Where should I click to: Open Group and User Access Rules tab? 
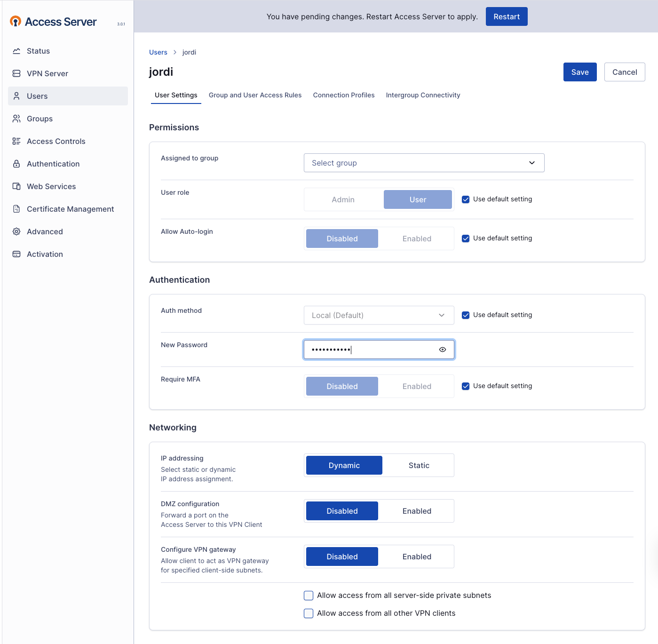255,95
